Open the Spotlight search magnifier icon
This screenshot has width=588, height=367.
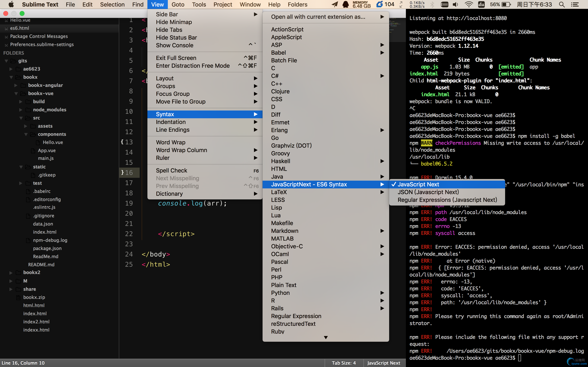pos(561,4)
